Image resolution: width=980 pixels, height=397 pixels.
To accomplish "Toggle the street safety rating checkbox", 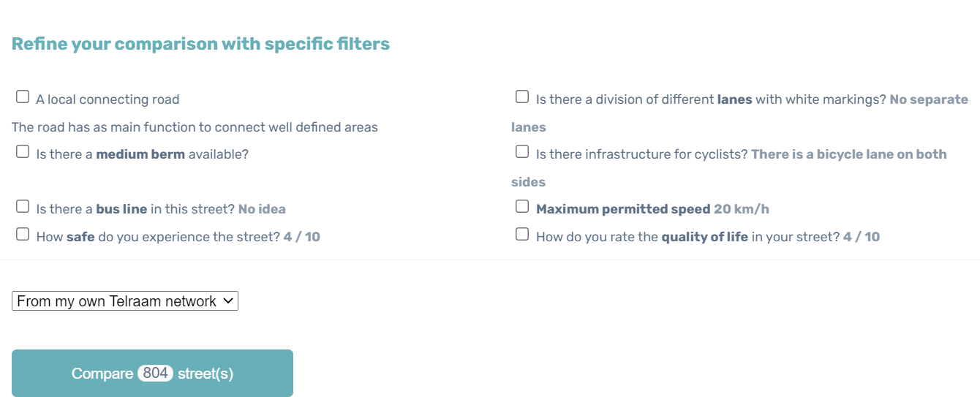I will [23, 235].
